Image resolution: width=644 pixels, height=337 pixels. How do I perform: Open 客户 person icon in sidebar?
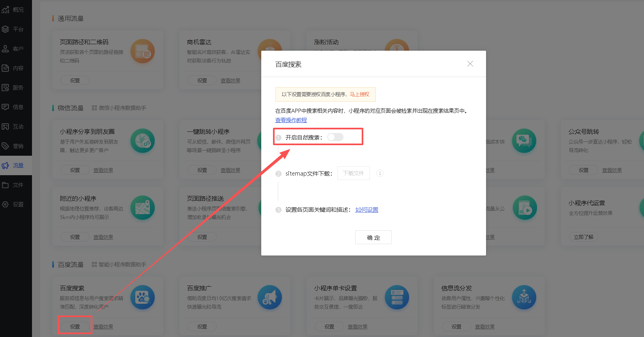click(x=5, y=49)
